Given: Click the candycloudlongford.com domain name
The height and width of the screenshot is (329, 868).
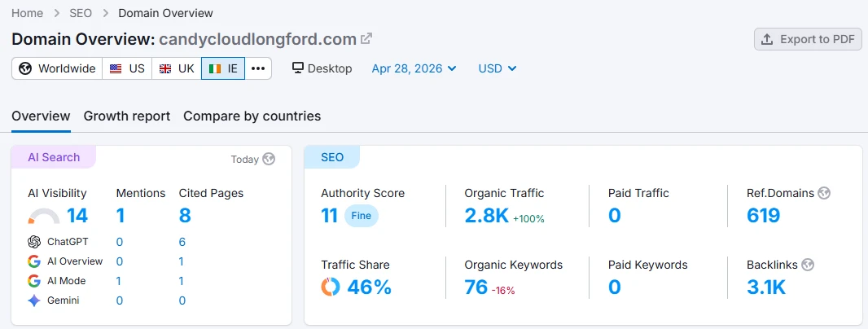Looking at the screenshot, I should pyautogui.click(x=258, y=39).
